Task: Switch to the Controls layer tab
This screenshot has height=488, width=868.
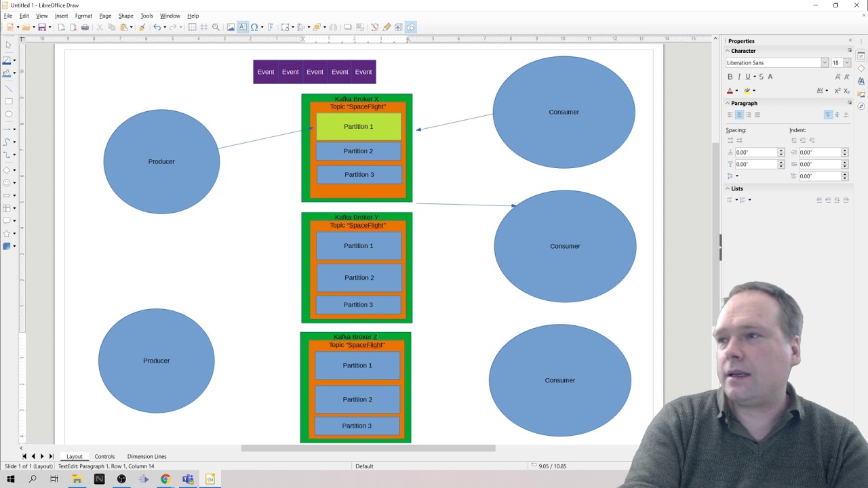Action: click(x=104, y=457)
